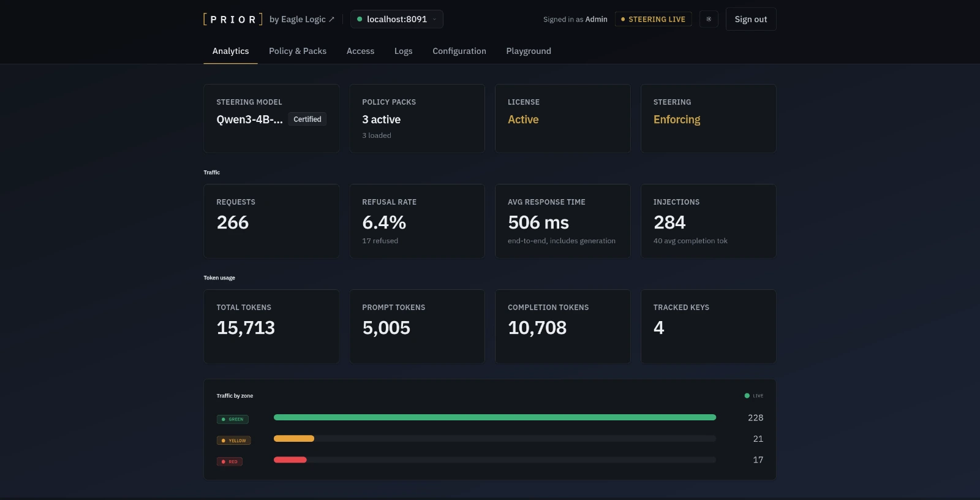The width and height of the screenshot is (980, 500).
Task: Click the total tokens value 15,713
Action: [x=246, y=328]
